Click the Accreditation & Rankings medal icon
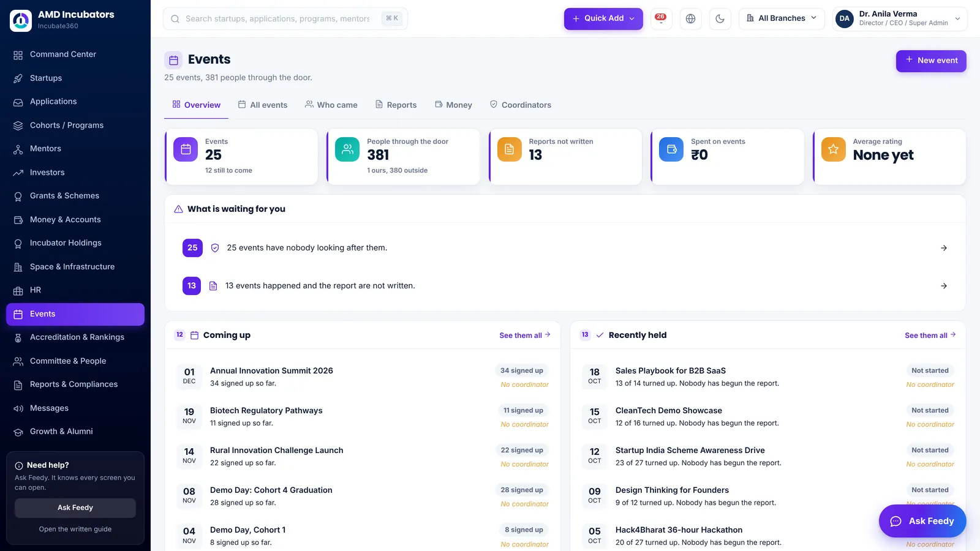Screen dimensions: 980x551 pos(18,338)
